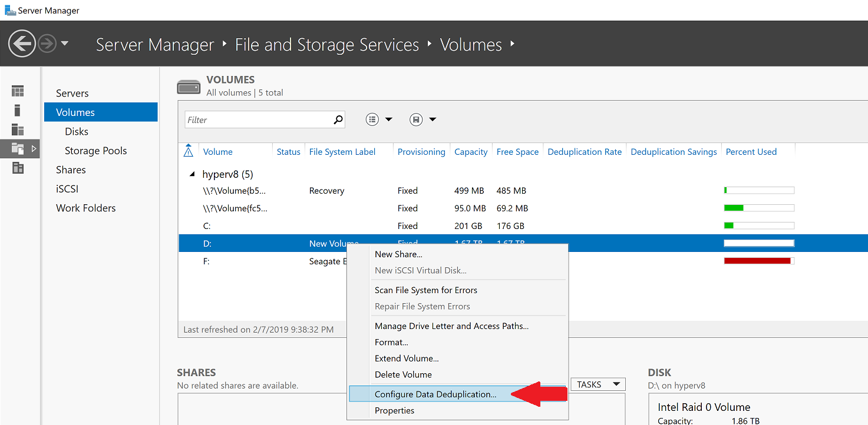This screenshot has height=425, width=868.
Task: Sort volumes by the Capacity column
Action: pyautogui.click(x=470, y=151)
